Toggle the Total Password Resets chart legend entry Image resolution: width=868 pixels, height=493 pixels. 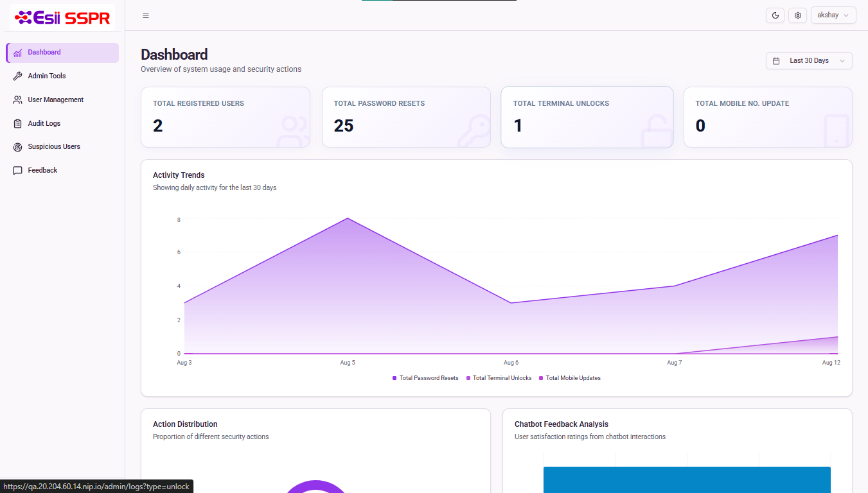pyautogui.click(x=425, y=378)
